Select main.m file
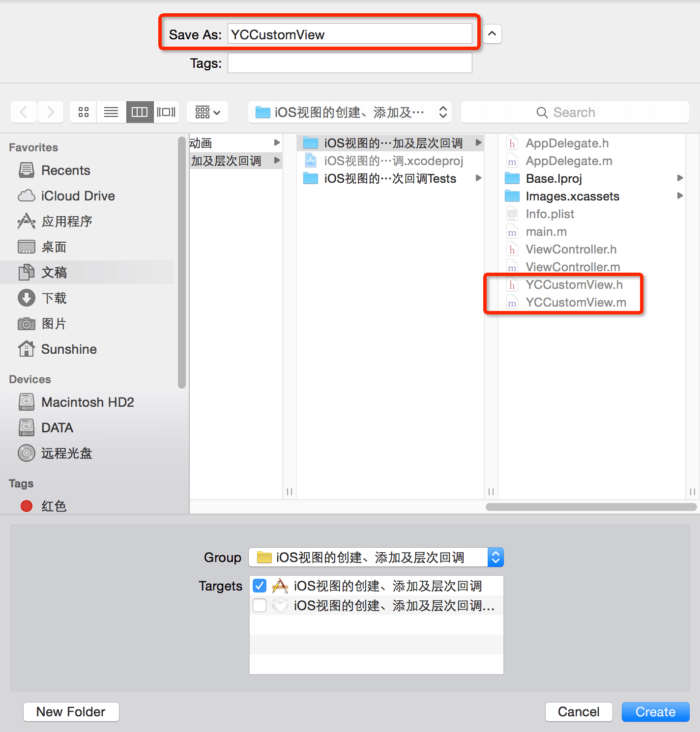 [592, 231]
